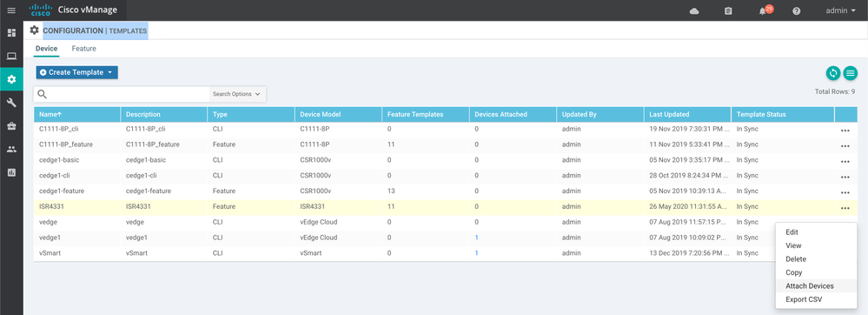This screenshot has width=868, height=315.
Task: Select the Configuration gear sidebar icon
Action: (11, 79)
